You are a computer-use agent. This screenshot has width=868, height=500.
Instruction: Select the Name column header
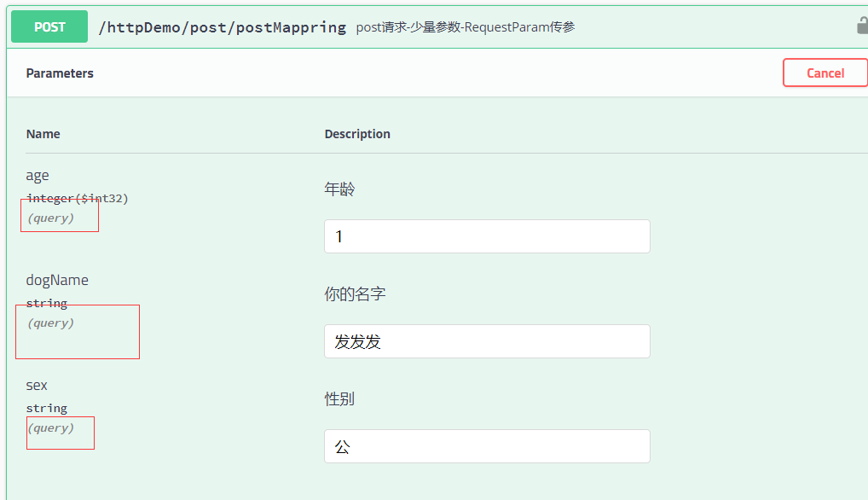pyautogui.click(x=43, y=134)
